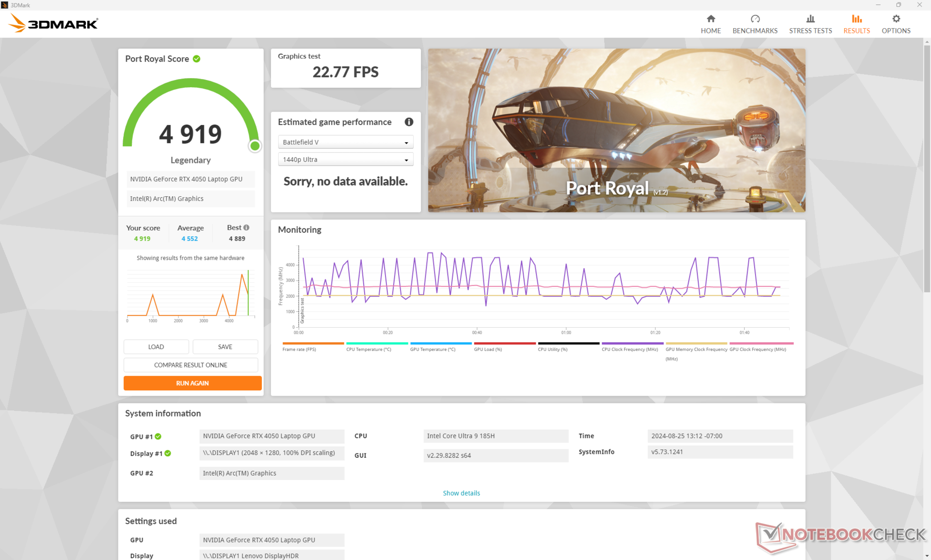Open the 1440p Ultra resolution dropdown
The width and height of the screenshot is (931, 560).
pos(345,160)
